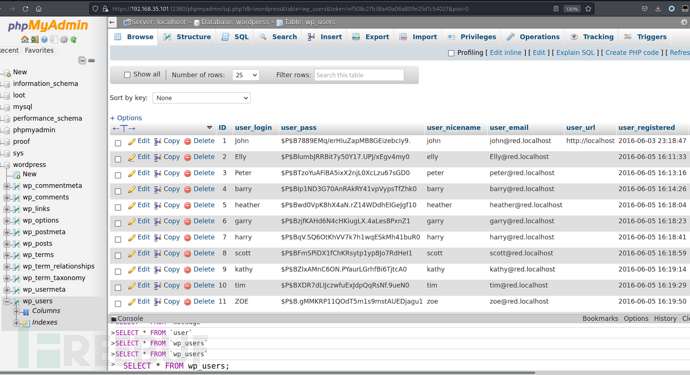Viewport: 690px width, 375px height.
Task: Bookmark this page with the star
Action: (588, 8)
